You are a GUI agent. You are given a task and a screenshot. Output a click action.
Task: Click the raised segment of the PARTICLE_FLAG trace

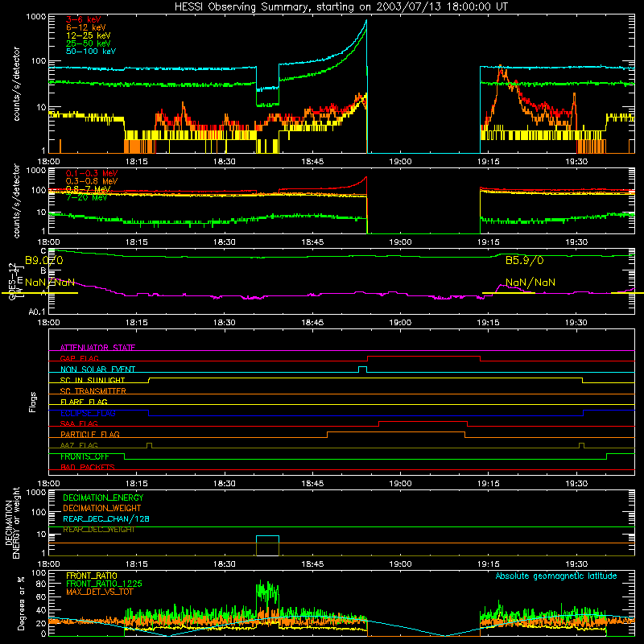pos(396,432)
